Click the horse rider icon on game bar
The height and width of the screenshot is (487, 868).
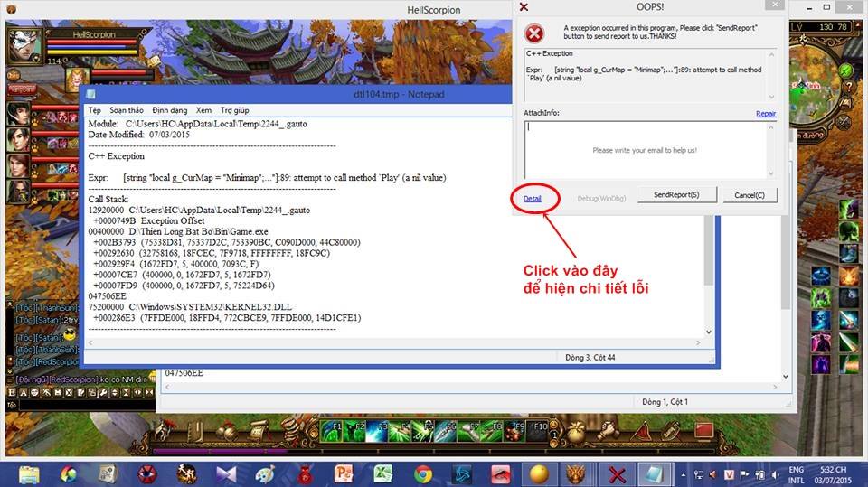click(164, 432)
